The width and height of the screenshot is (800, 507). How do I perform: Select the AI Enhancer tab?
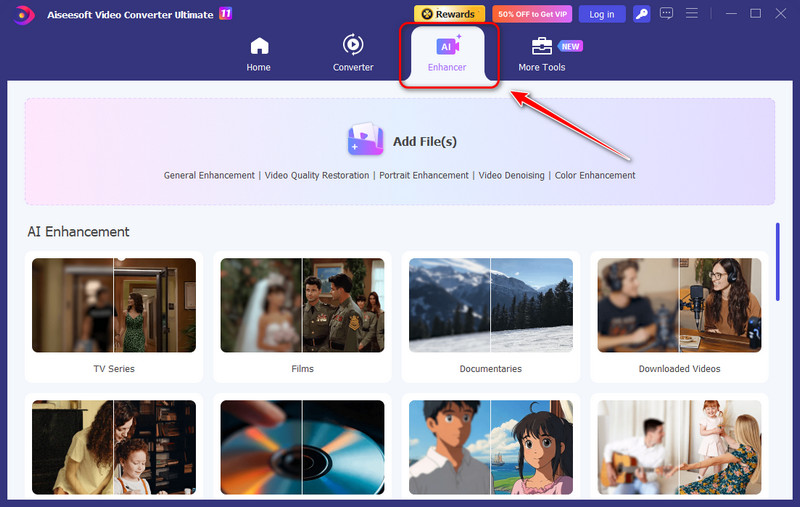[x=447, y=54]
